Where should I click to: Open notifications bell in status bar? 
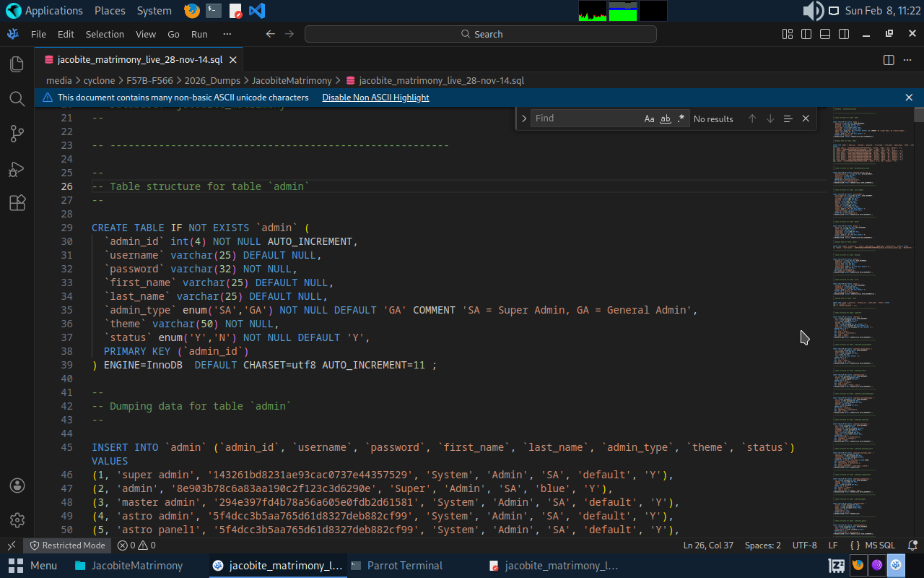[911, 545]
